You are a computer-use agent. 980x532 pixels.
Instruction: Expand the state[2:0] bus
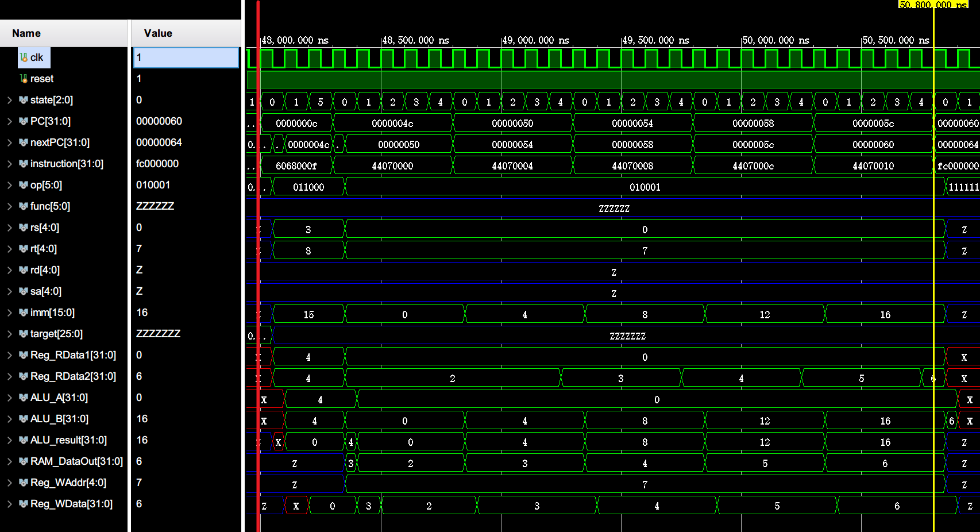[x=9, y=100]
